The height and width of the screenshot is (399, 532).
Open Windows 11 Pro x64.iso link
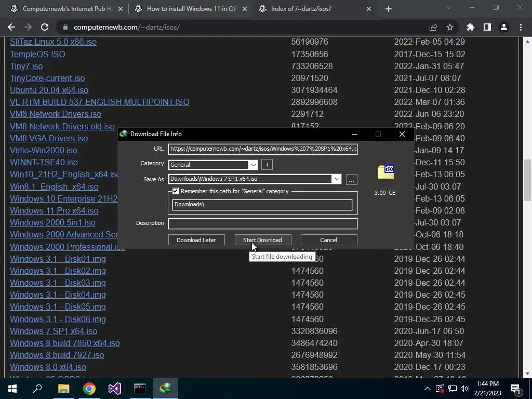[54, 211]
